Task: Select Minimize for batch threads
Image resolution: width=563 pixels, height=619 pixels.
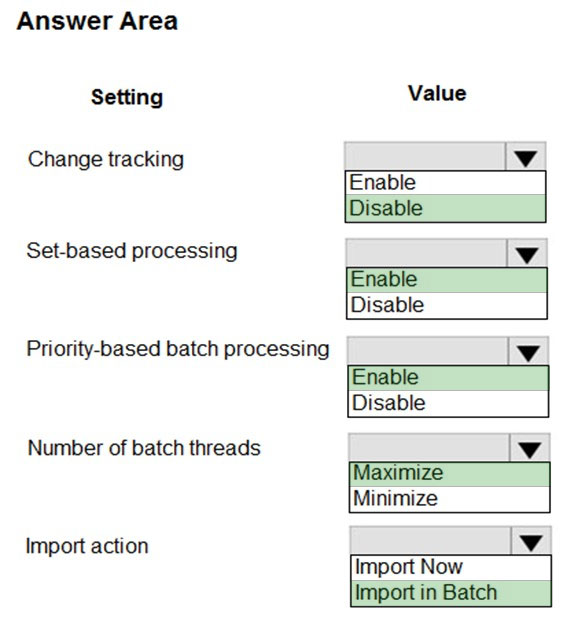Action: click(x=450, y=499)
